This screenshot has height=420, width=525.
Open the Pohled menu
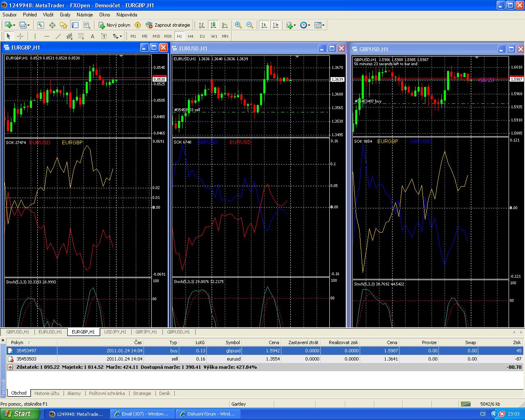(x=30, y=14)
